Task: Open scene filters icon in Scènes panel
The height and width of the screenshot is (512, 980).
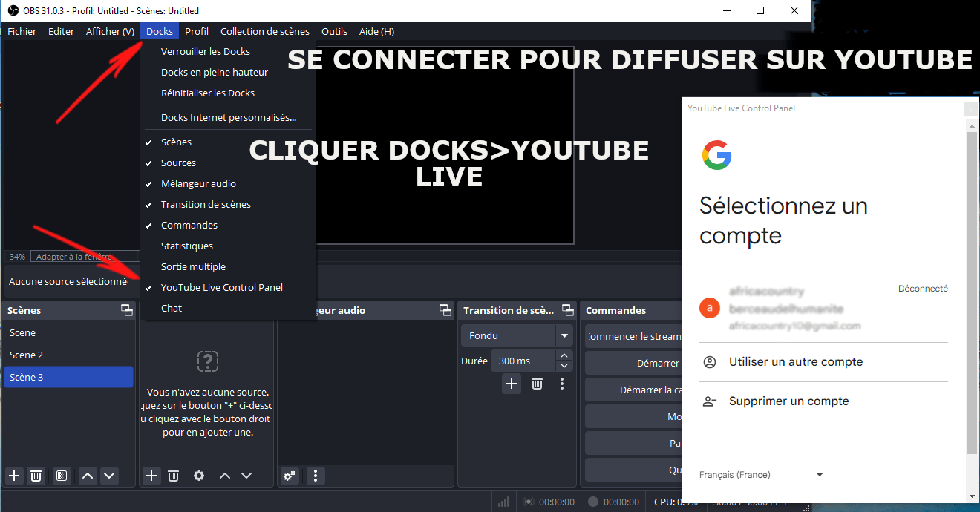Action: pos(62,476)
